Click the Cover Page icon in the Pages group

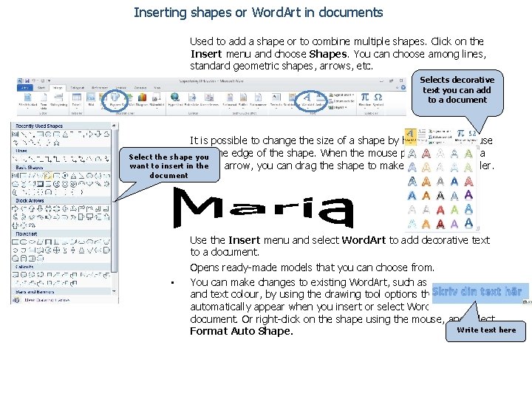[27, 99]
